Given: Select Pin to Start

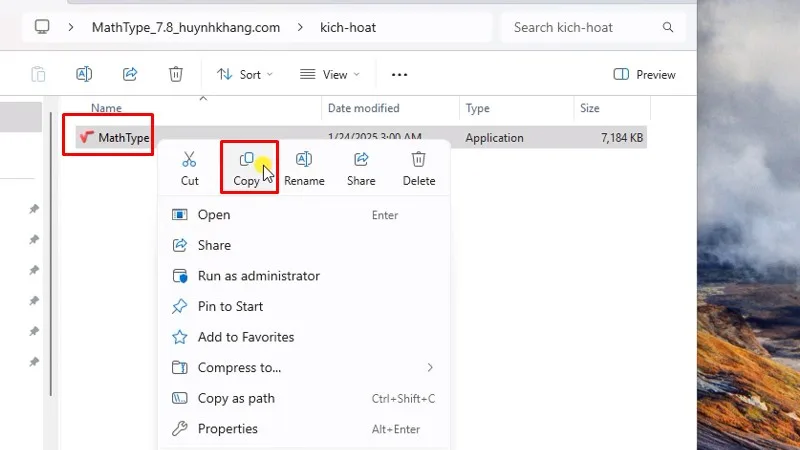Looking at the screenshot, I should [304, 307].
